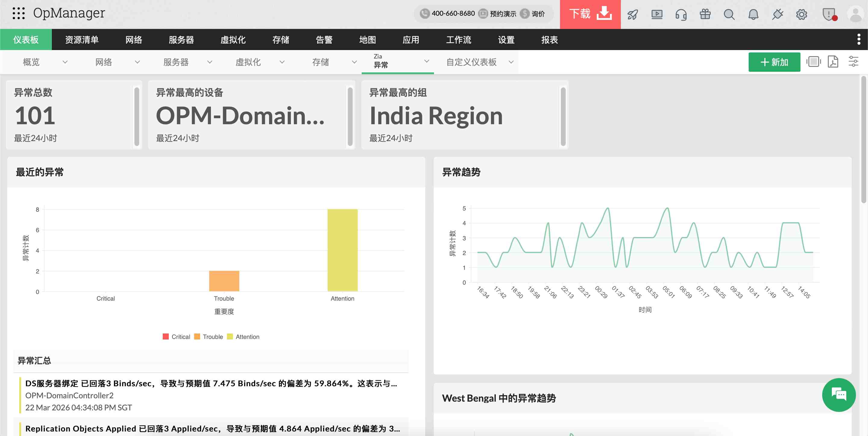This screenshot has height=436, width=868.
Task: Open the gift box icon
Action: (705, 14)
